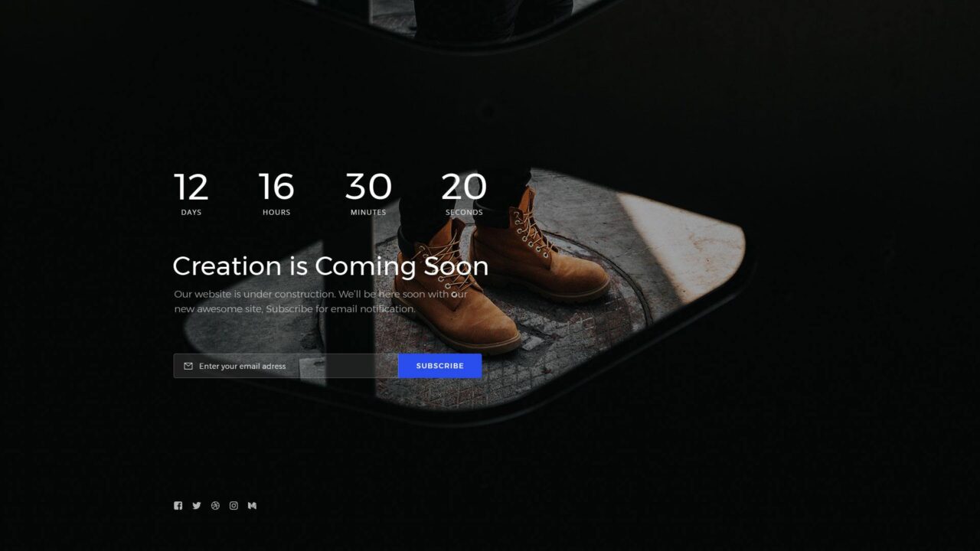The width and height of the screenshot is (980, 551).
Task: Visit the Dribbble profile icon
Action: (215, 506)
